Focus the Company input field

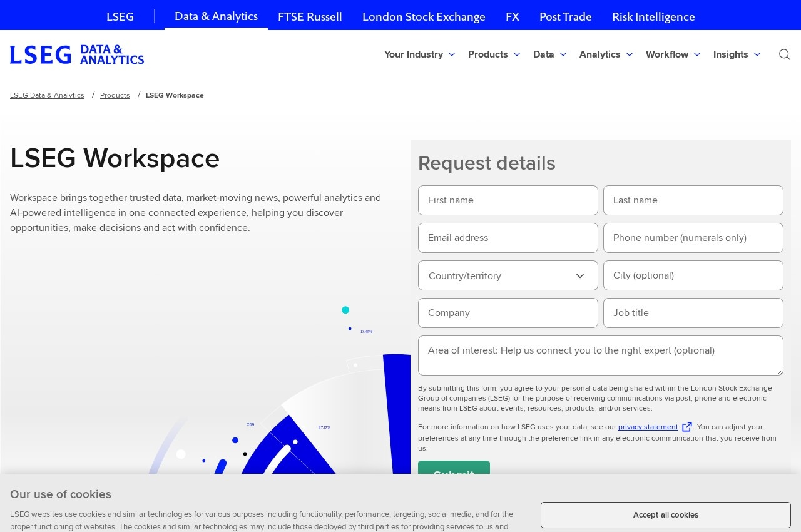(508, 313)
